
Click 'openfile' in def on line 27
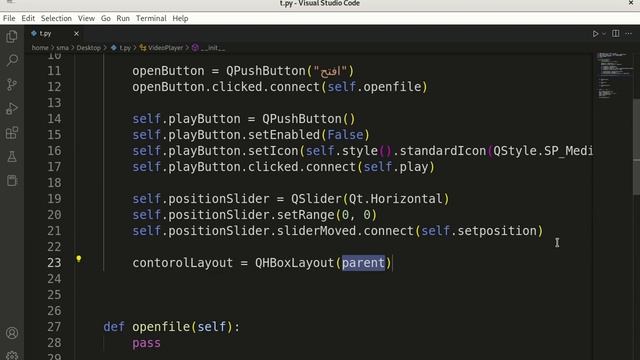161,327
